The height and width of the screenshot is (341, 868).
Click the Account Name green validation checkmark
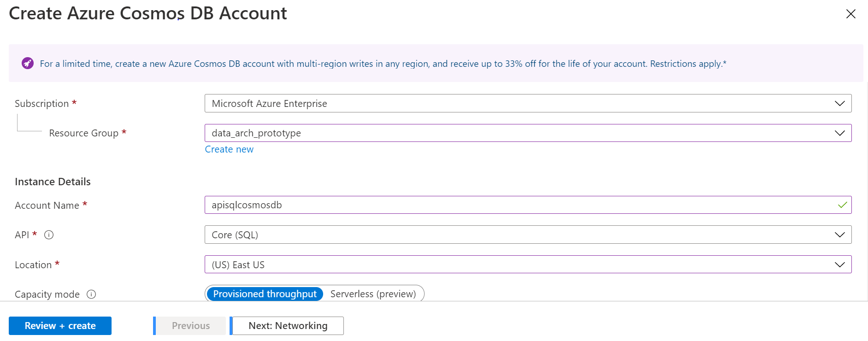[x=842, y=205]
